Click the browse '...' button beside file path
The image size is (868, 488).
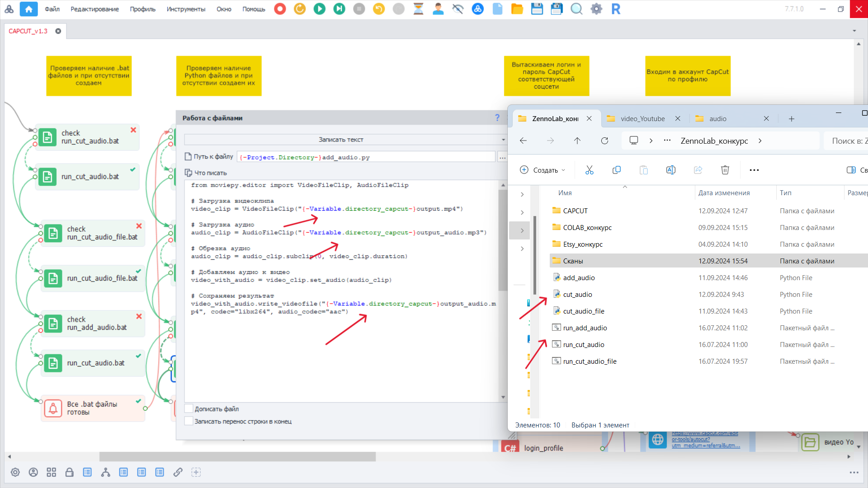502,157
